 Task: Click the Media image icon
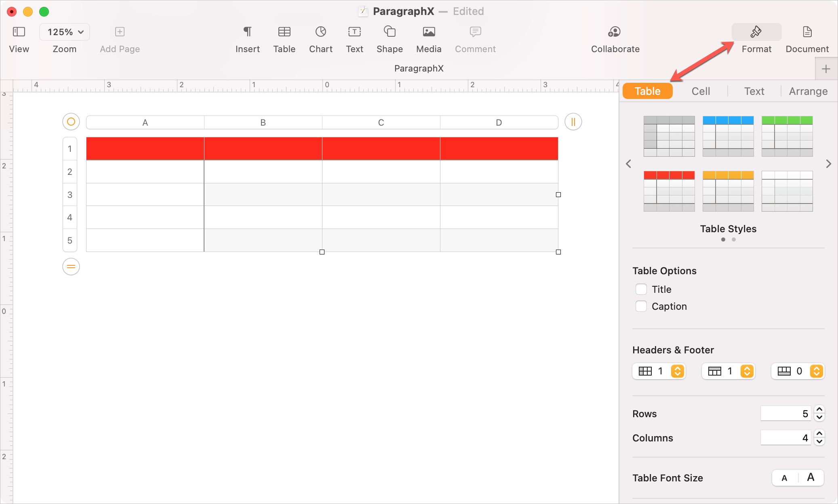[x=429, y=32]
